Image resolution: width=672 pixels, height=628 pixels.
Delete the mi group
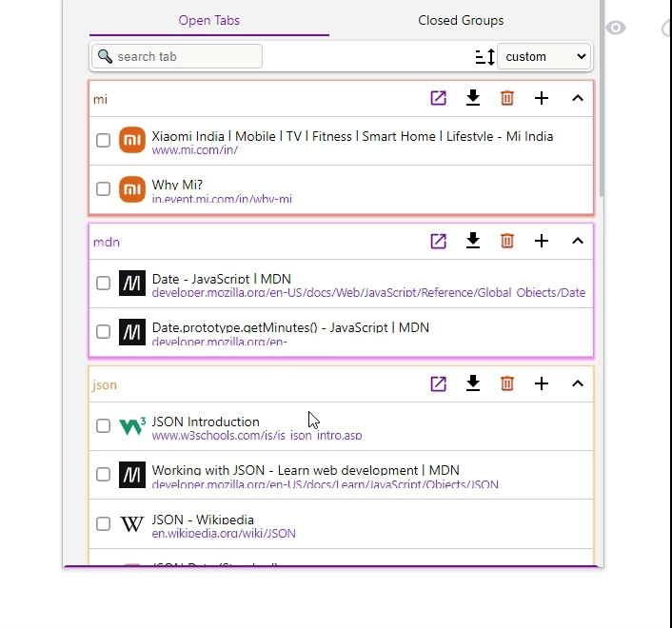point(507,98)
